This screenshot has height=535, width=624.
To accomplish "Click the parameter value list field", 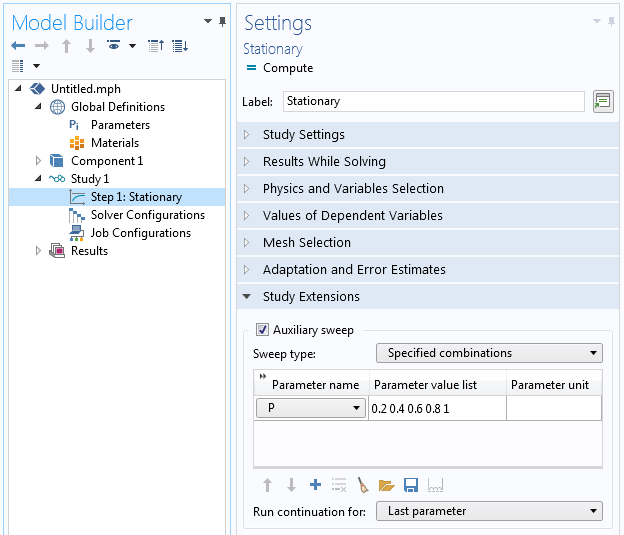I will click(437, 408).
